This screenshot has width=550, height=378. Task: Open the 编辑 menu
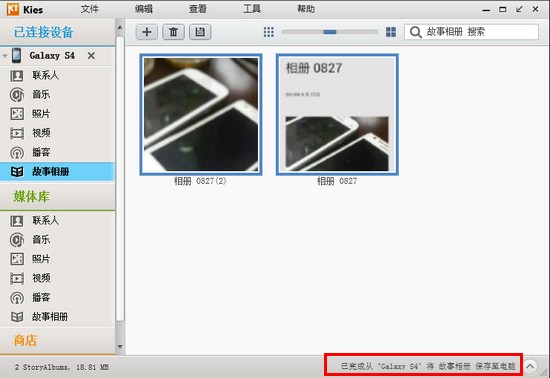(144, 9)
